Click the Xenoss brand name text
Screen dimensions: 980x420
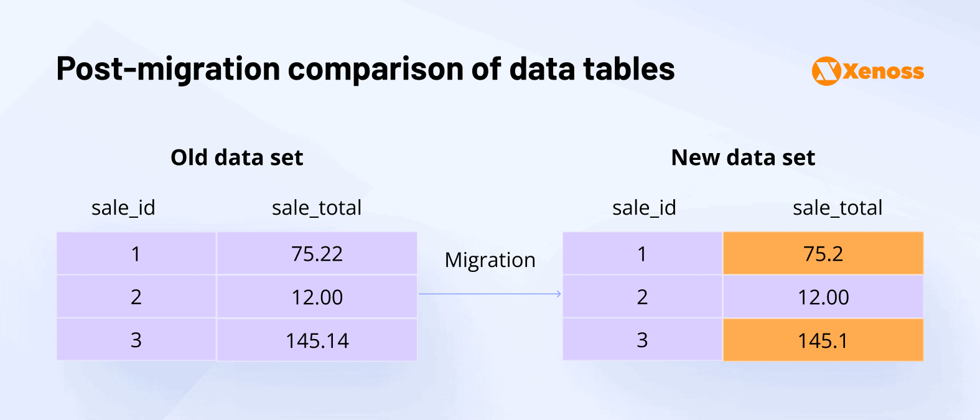click(884, 72)
